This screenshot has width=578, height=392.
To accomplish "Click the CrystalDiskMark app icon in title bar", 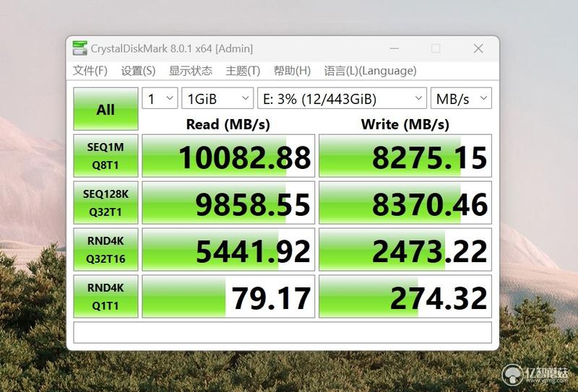I will (x=80, y=48).
